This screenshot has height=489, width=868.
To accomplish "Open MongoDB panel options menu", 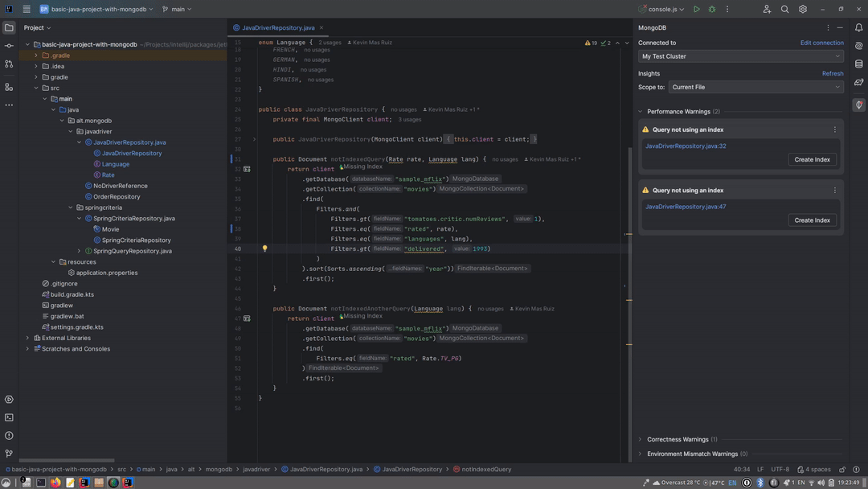I will click(x=828, y=27).
